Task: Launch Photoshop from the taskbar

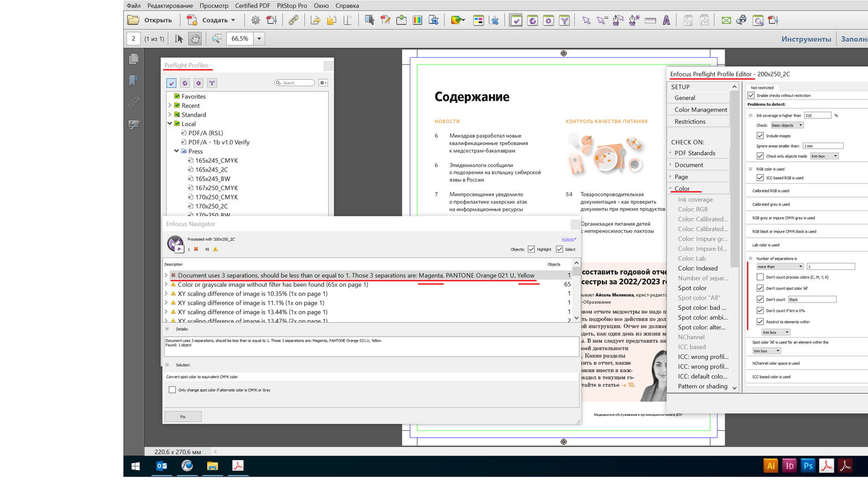Action: (808, 466)
